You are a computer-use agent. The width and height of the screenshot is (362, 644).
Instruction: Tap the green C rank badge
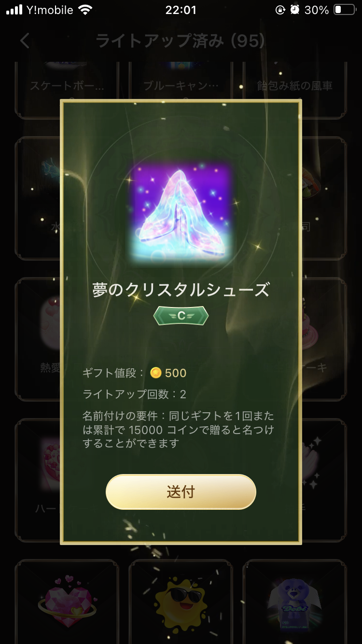tap(181, 316)
